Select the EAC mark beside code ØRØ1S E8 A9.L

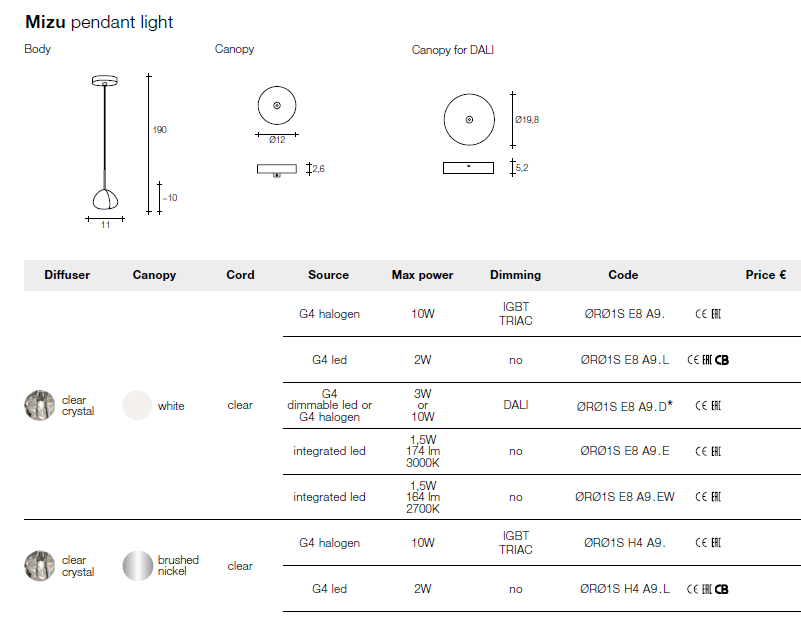click(707, 360)
